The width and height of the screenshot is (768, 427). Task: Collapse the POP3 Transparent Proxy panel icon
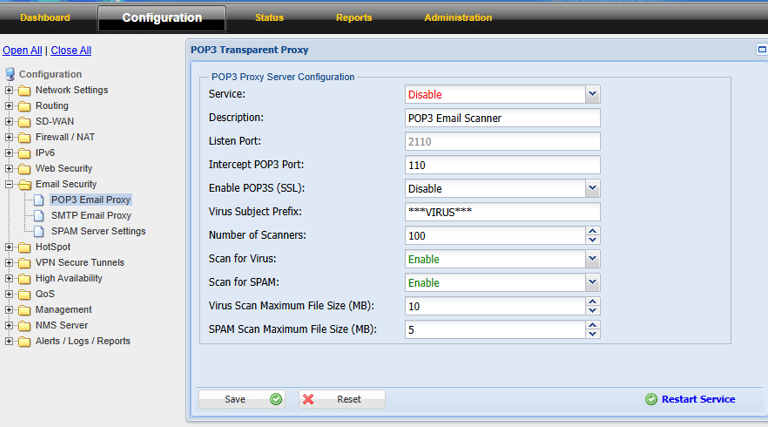[762, 49]
